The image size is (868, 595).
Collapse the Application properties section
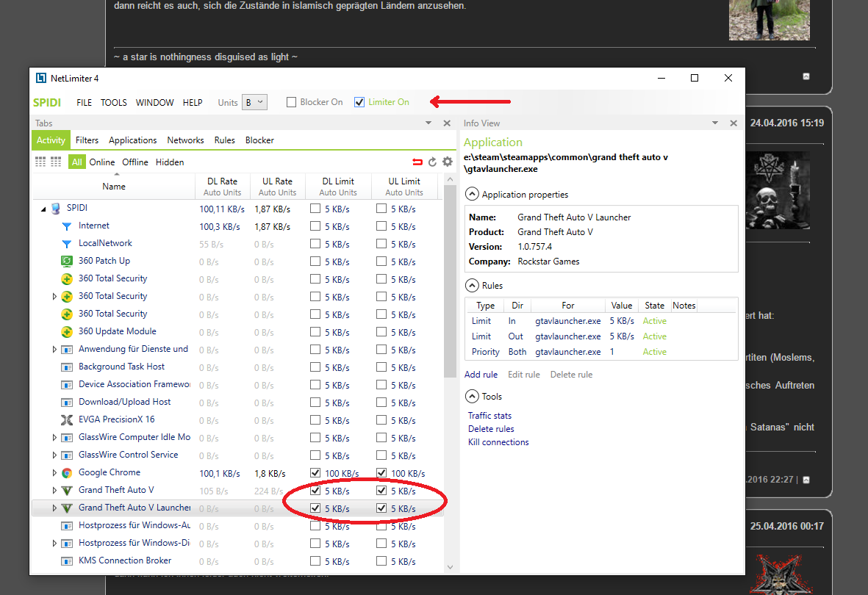point(471,195)
